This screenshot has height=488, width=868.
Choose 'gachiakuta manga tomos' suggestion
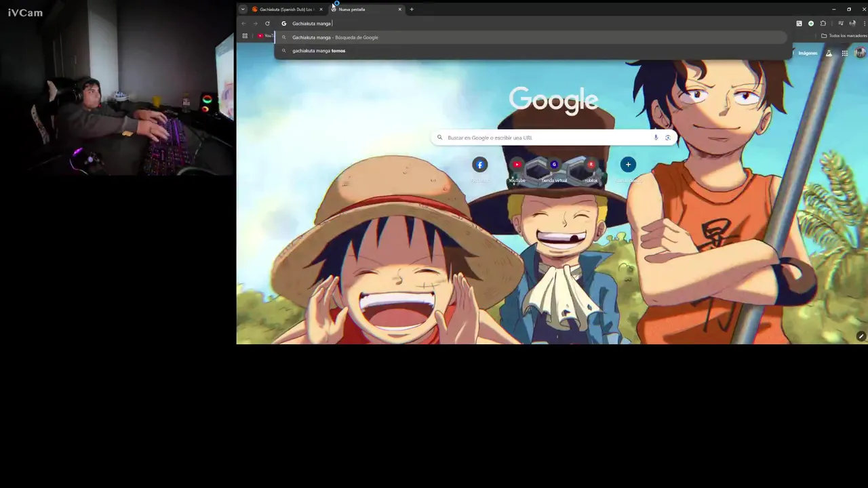(532, 51)
